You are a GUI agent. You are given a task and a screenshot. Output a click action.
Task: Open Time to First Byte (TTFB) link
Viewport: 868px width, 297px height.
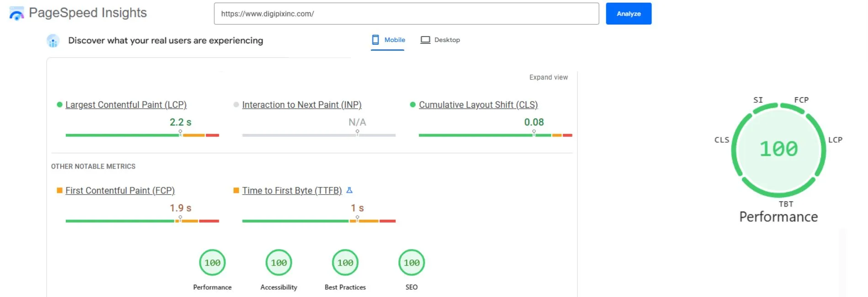point(292,191)
